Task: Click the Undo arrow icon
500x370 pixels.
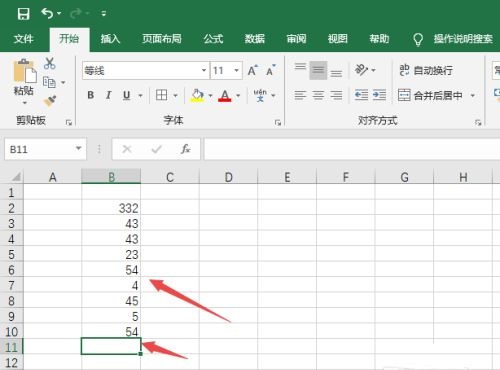Action: click(x=47, y=13)
